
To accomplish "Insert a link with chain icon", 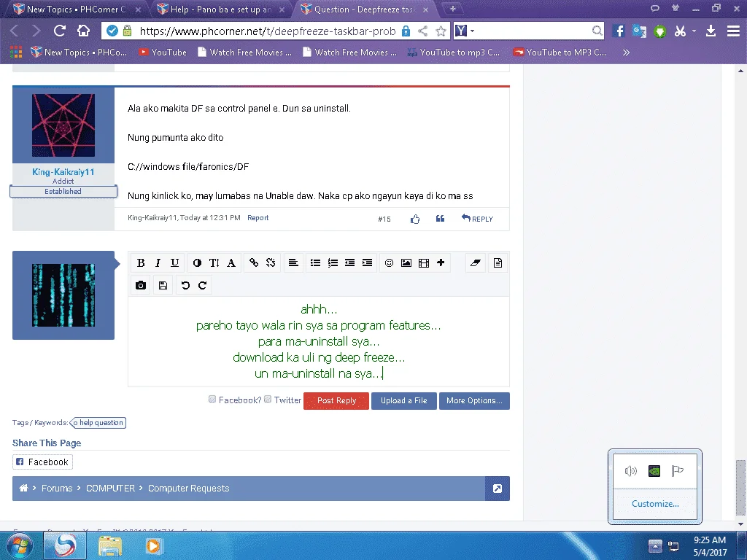I will pos(254,262).
